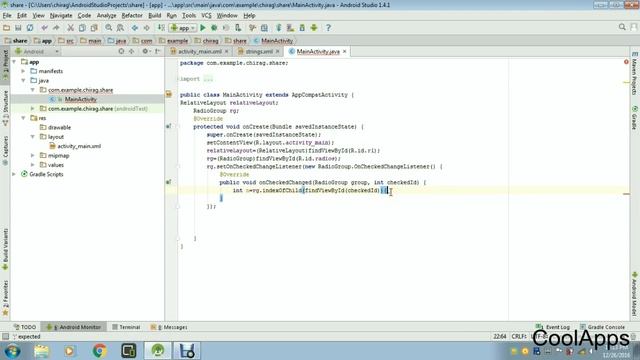Expand the mipmap folder
This screenshot has height=360, width=640.
click(33, 156)
